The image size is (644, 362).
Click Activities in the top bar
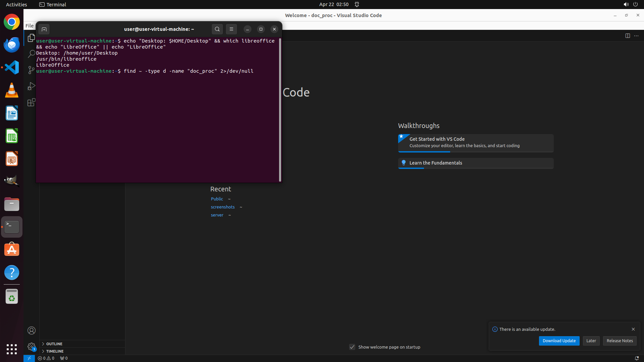[16, 4]
